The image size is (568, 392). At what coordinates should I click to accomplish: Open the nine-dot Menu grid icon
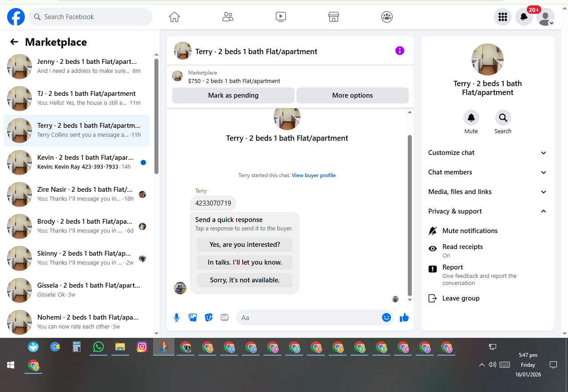pos(503,17)
